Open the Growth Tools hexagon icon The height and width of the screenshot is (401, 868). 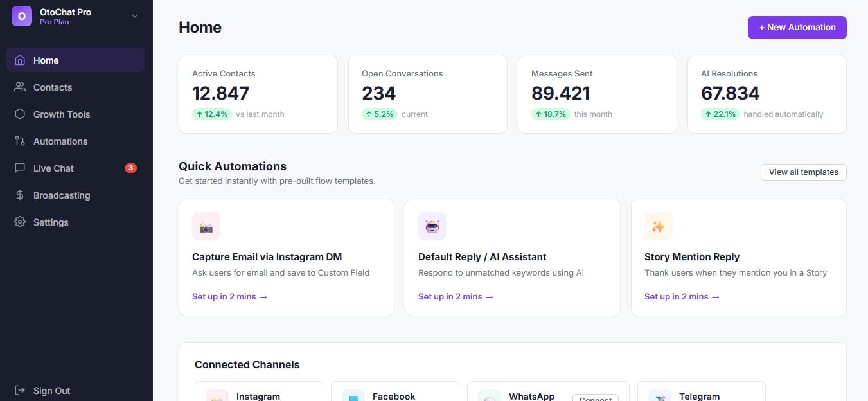(x=20, y=114)
